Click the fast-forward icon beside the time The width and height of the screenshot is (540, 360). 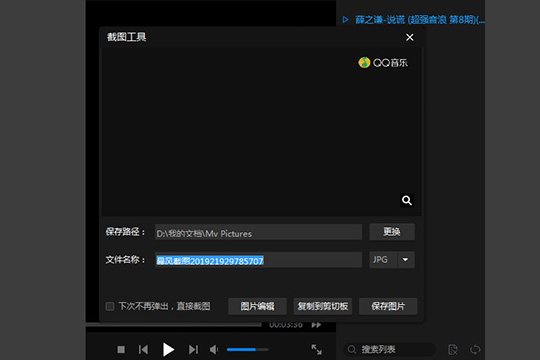tap(316, 325)
